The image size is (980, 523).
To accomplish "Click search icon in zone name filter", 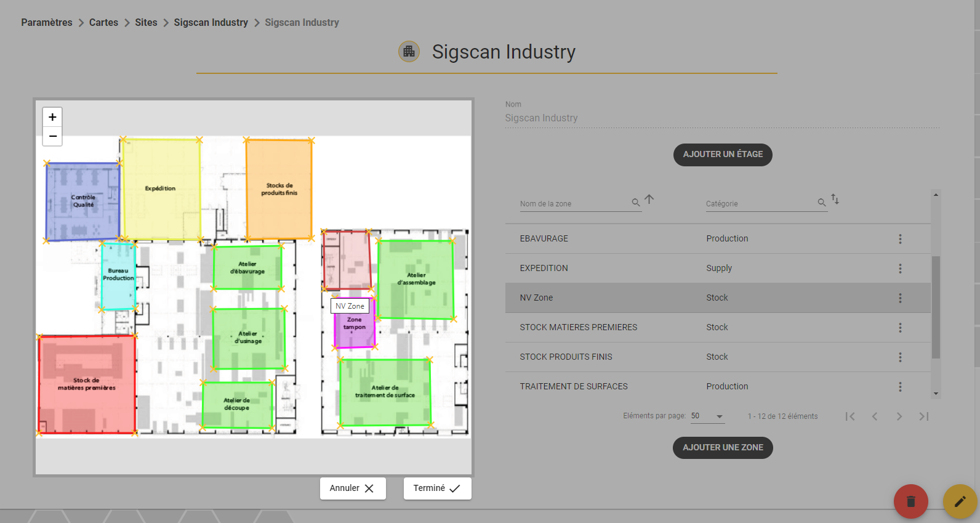I will [636, 203].
